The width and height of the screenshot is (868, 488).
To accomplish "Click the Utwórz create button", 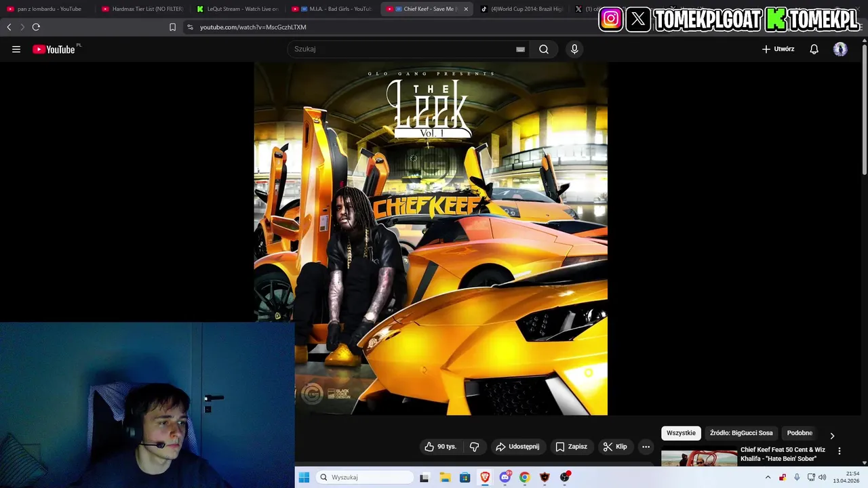I will (x=778, y=49).
